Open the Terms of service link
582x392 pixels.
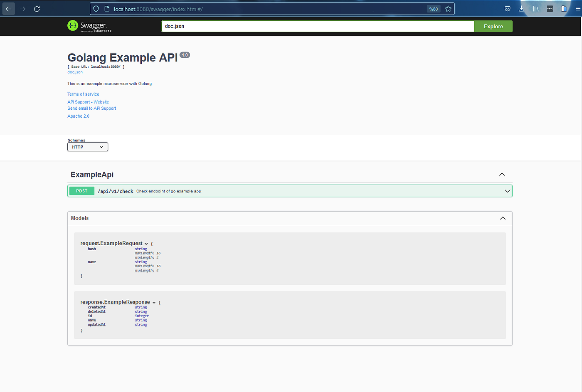pos(83,94)
